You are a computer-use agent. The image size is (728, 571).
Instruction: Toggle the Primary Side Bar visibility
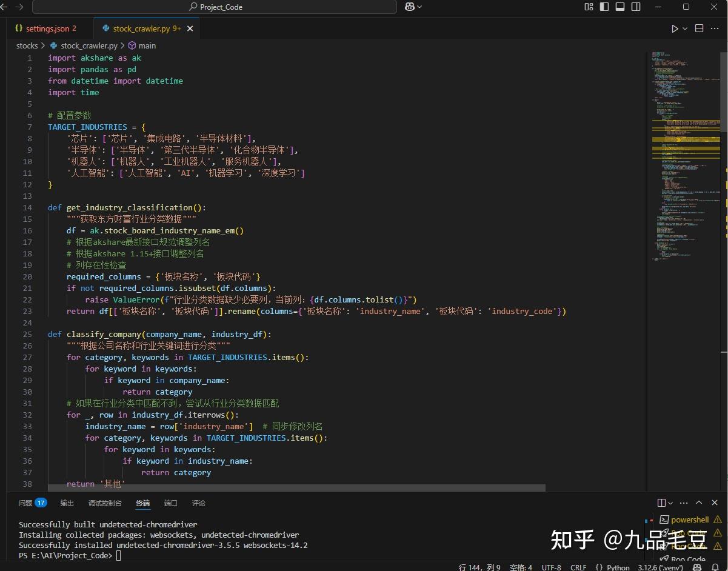tap(603, 7)
